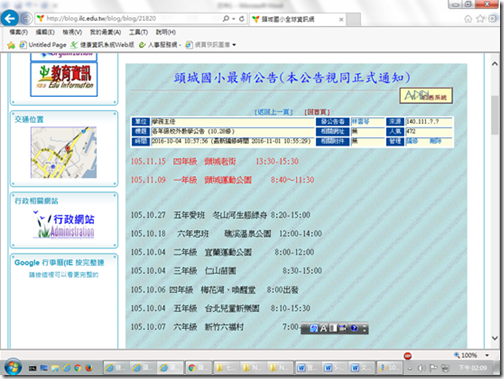Open the Tools gear icon

click(492, 19)
